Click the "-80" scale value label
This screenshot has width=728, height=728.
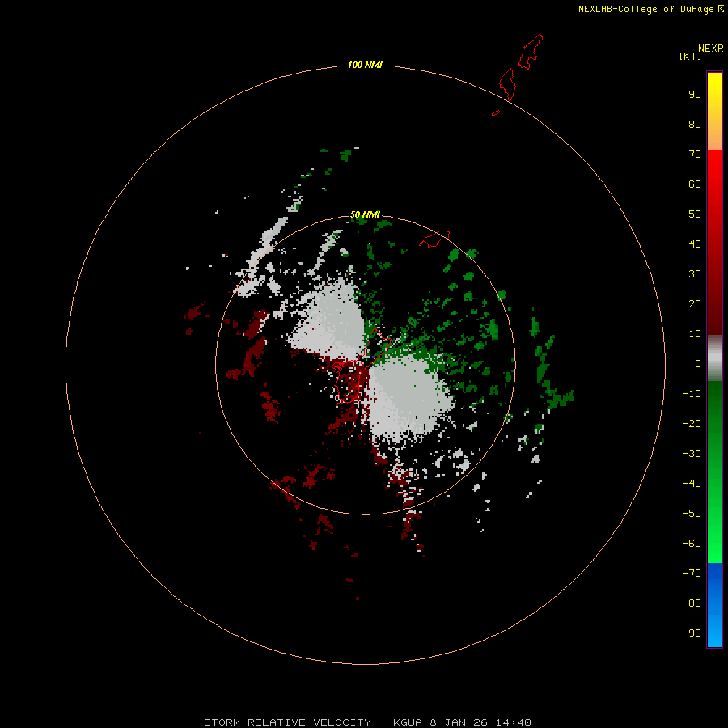[x=692, y=603]
